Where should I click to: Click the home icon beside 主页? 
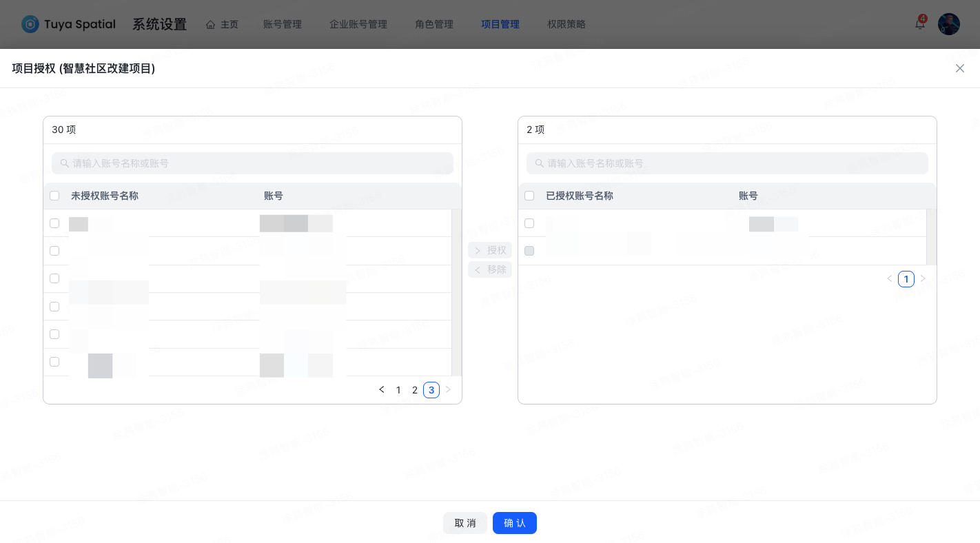[x=211, y=24]
